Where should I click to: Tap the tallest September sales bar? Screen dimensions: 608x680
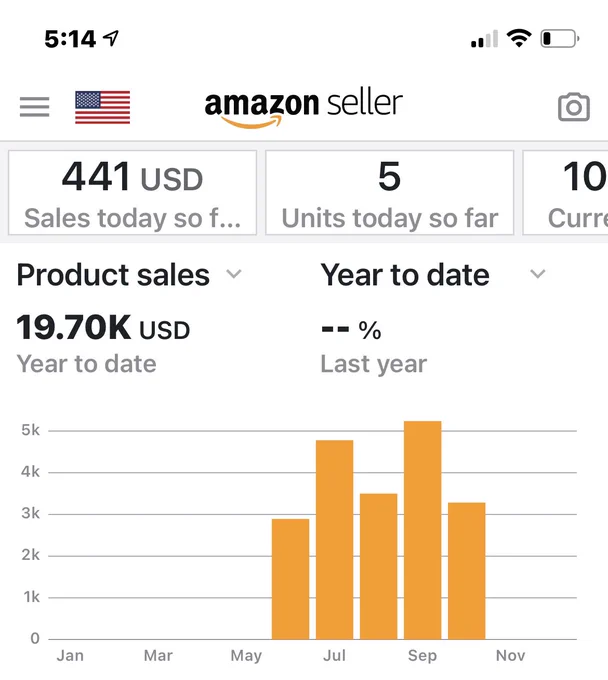point(423,530)
